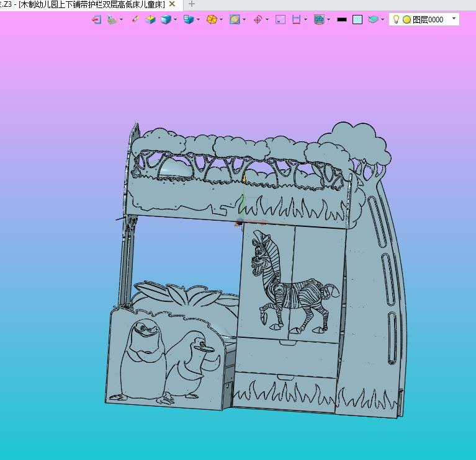Click the blue box view-orientation icon
Screen dimensions: 476x460
point(189,19)
